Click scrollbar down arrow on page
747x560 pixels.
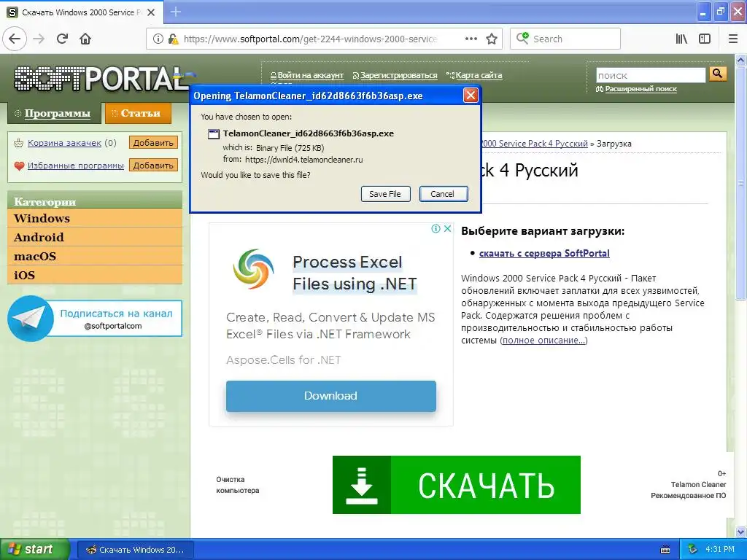pos(741,532)
